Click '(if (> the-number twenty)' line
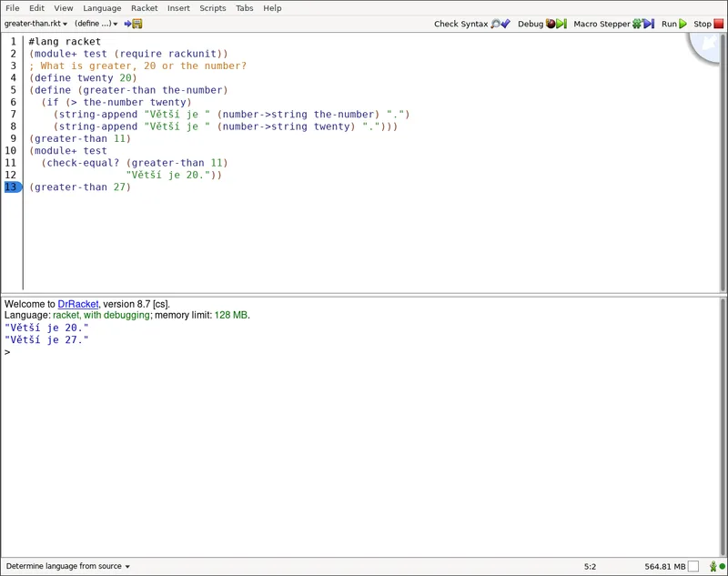This screenshot has width=728, height=576. 116,102
